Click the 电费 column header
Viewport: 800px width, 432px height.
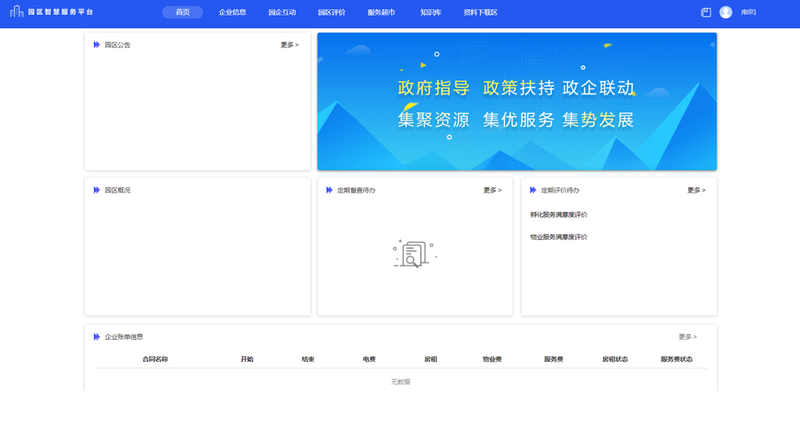pyautogui.click(x=369, y=359)
